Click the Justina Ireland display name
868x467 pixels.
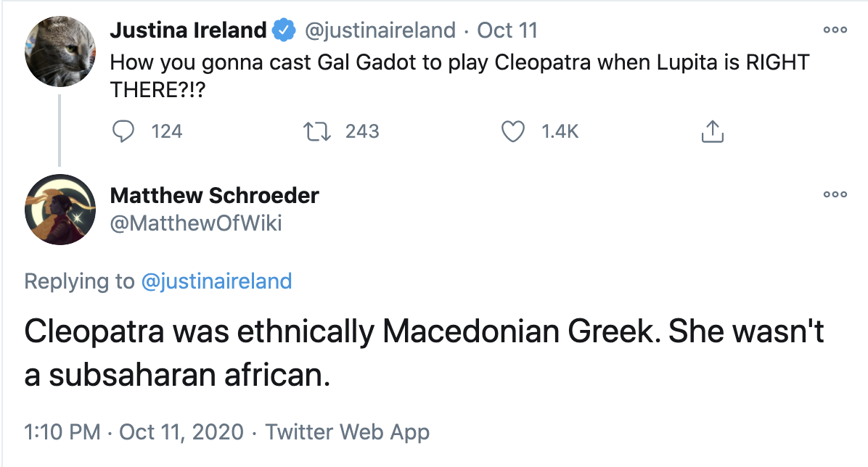click(189, 31)
